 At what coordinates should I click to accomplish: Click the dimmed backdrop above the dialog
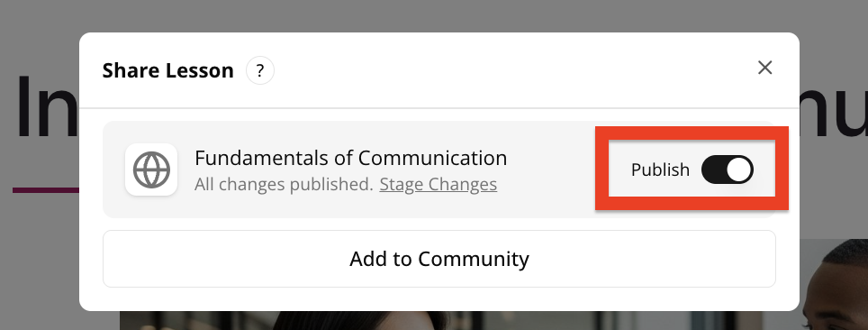tap(434, 15)
